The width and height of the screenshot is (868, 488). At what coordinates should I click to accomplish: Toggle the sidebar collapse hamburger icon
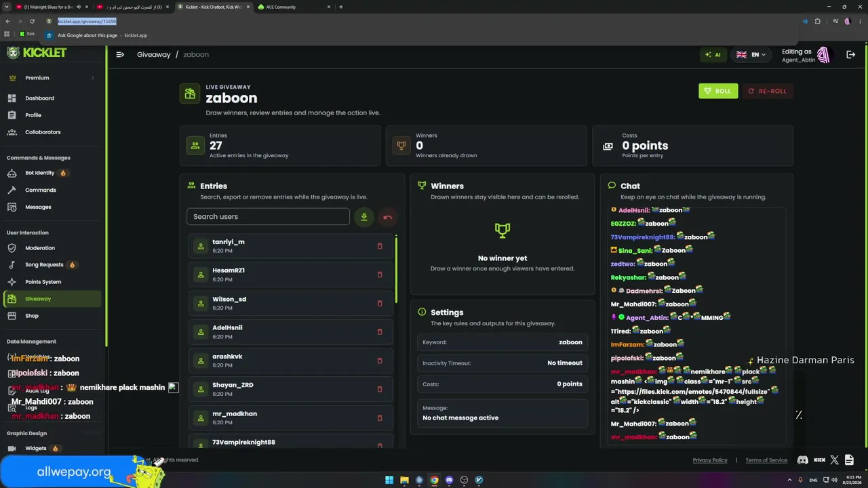pyautogui.click(x=120, y=55)
